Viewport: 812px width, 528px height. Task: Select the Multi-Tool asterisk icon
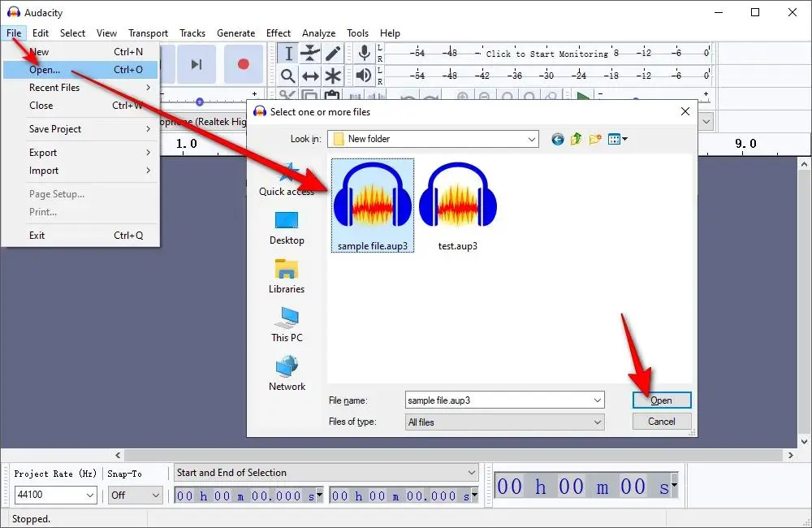coord(333,76)
